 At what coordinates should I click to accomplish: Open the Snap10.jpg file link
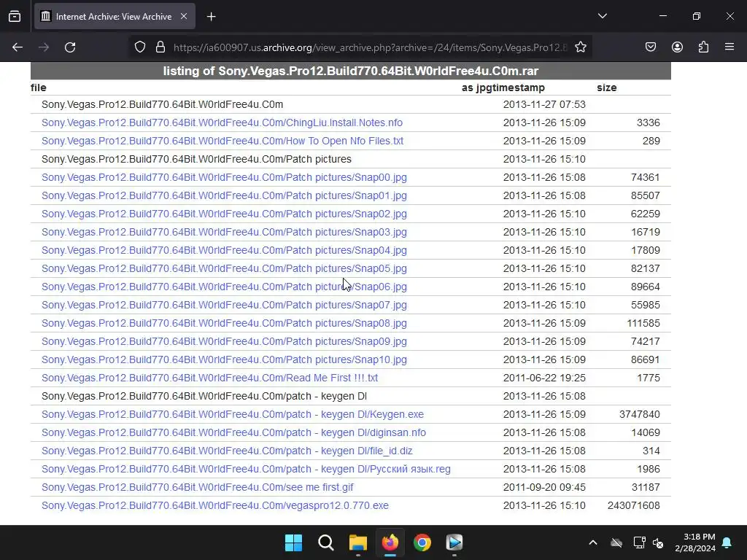(x=224, y=359)
